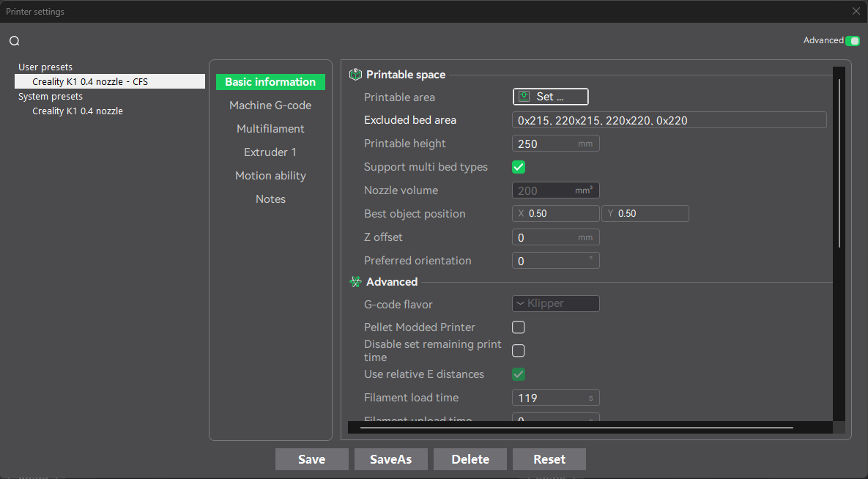Open the Motion ability tab
Screen dimensions: 868x479
pyautogui.click(x=270, y=176)
